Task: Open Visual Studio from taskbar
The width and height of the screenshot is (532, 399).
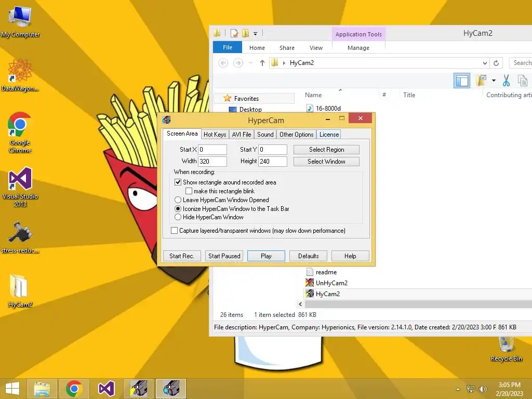Action: pos(106,389)
